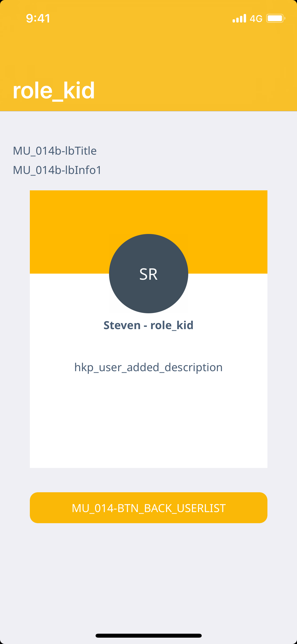Viewport: 297px width, 644px height.
Task: Tap the SR avatar circle
Action: 149,274
